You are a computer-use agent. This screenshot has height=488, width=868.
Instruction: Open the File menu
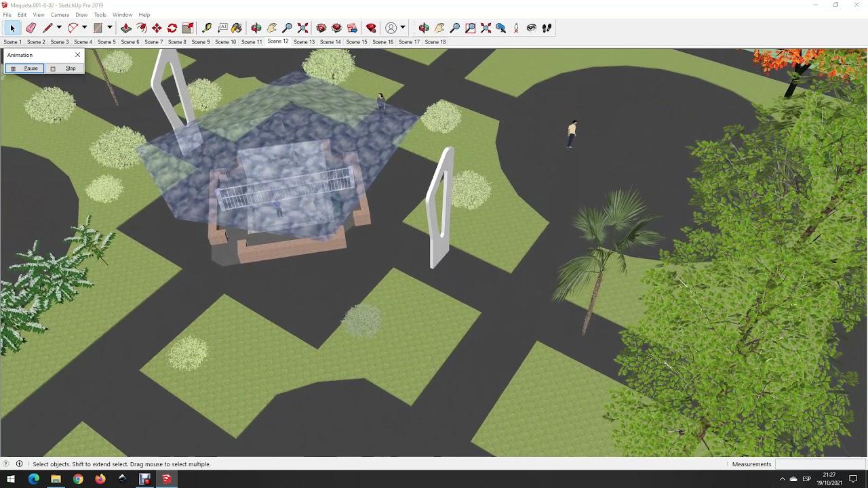coord(7,14)
